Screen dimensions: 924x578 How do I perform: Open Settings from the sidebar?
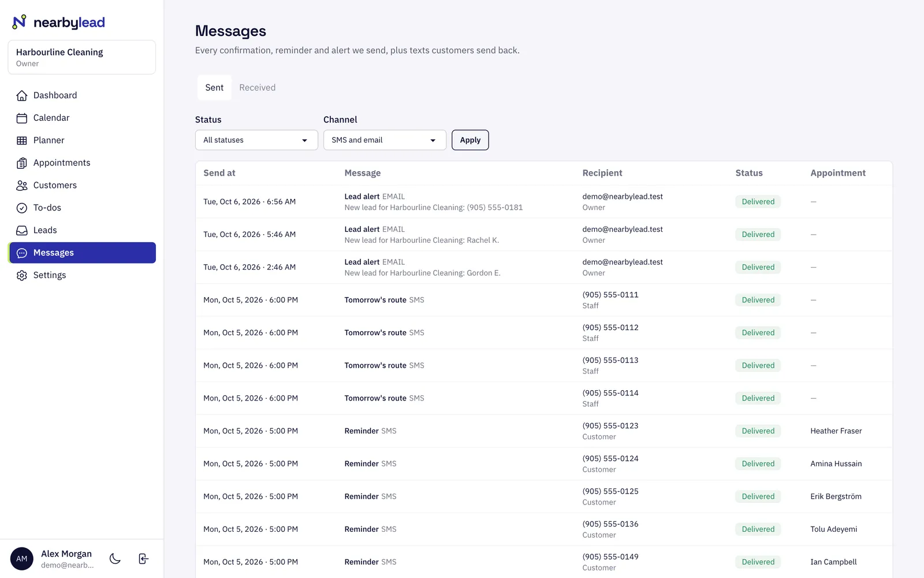[82, 276]
